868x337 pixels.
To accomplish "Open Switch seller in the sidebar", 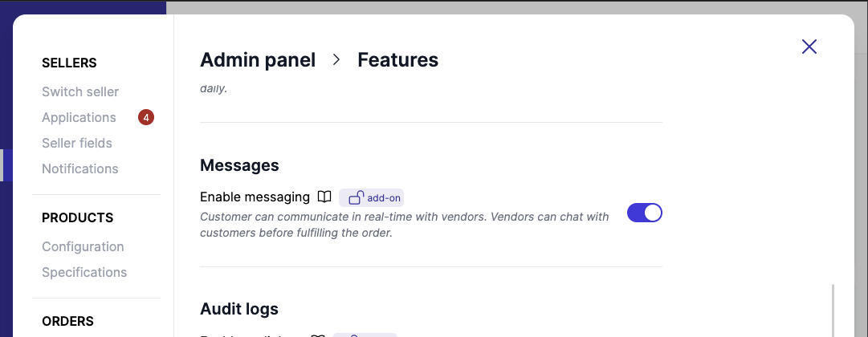I will tap(80, 91).
